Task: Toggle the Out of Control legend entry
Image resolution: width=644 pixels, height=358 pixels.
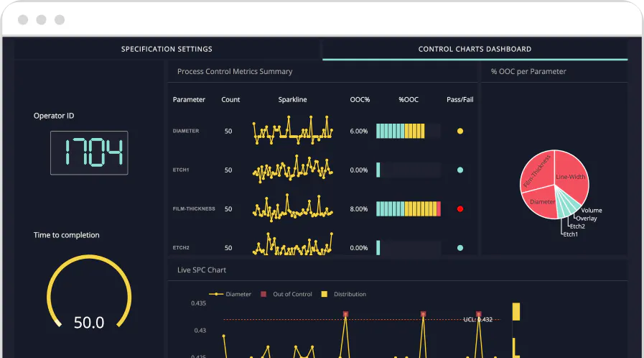Action: tap(286, 294)
